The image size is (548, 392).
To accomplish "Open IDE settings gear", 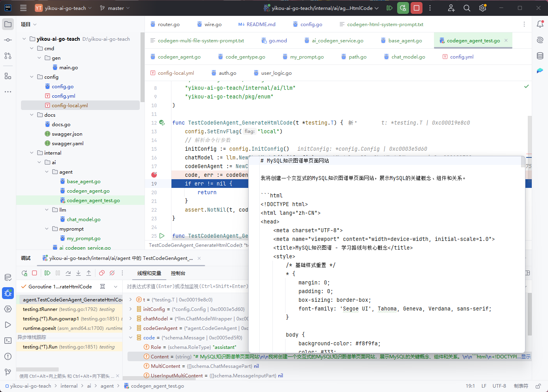I will coord(483,8).
